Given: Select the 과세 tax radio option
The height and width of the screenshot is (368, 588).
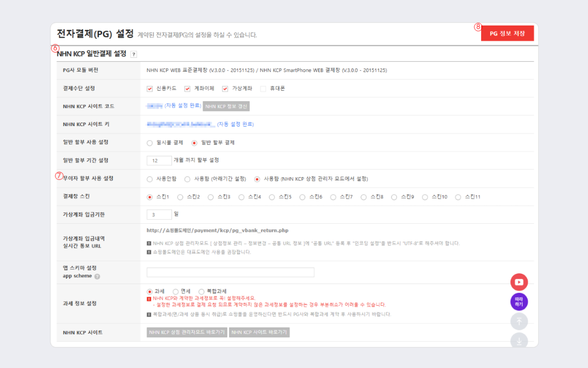Looking at the screenshot, I should (x=150, y=291).
